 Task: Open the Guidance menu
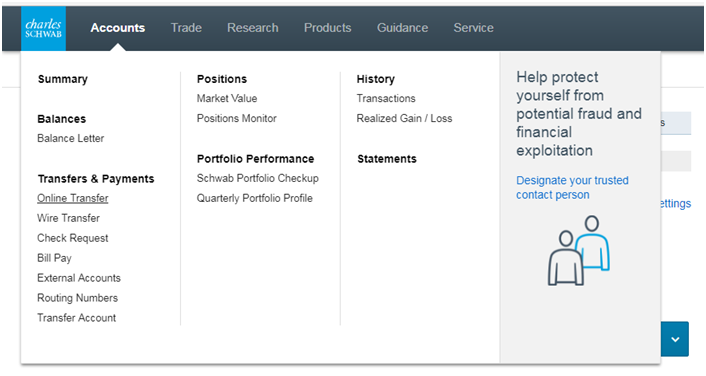(402, 28)
